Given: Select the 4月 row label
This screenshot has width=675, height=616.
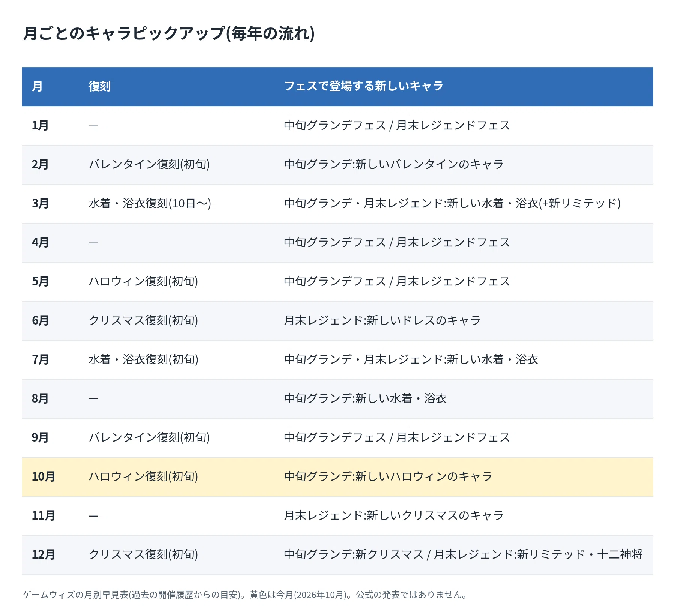Looking at the screenshot, I should click(x=40, y=242).
